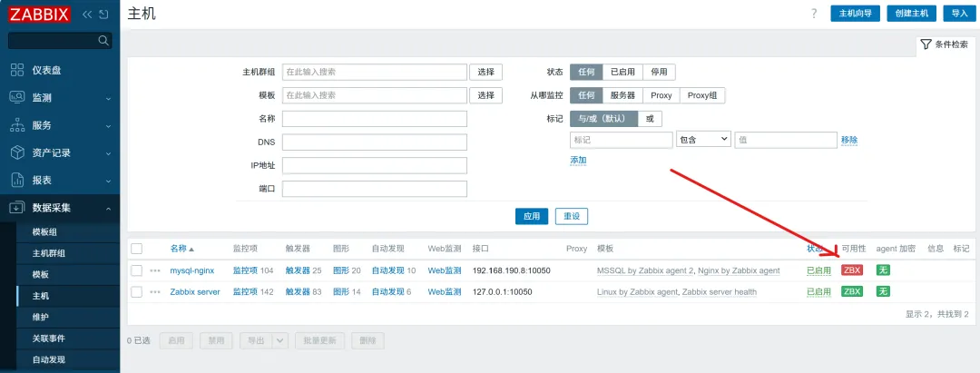Click the 资产记录 inventory icon
Screen dimensions: 980x373
tap(17, 152)
